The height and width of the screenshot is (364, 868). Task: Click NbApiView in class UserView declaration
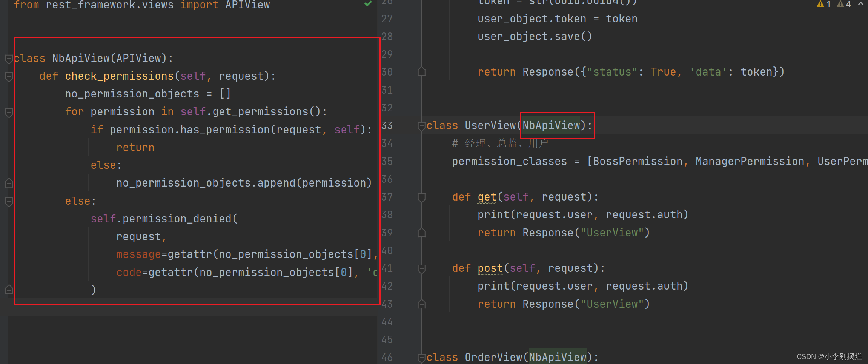click(x=551, y=125)
